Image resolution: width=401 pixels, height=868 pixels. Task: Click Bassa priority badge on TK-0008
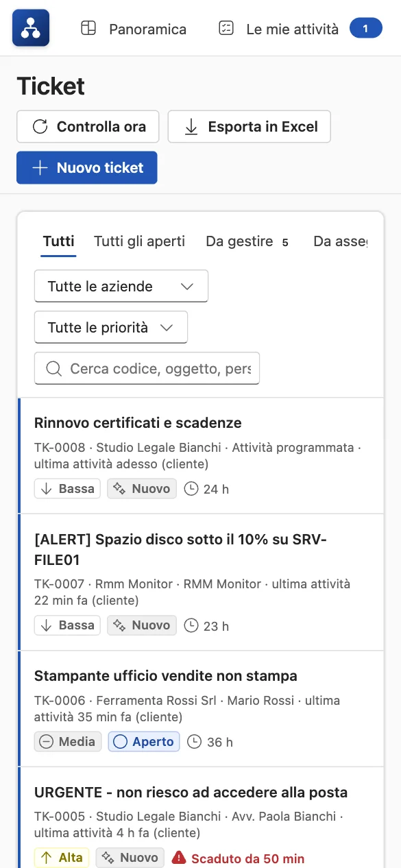(67, 489)
